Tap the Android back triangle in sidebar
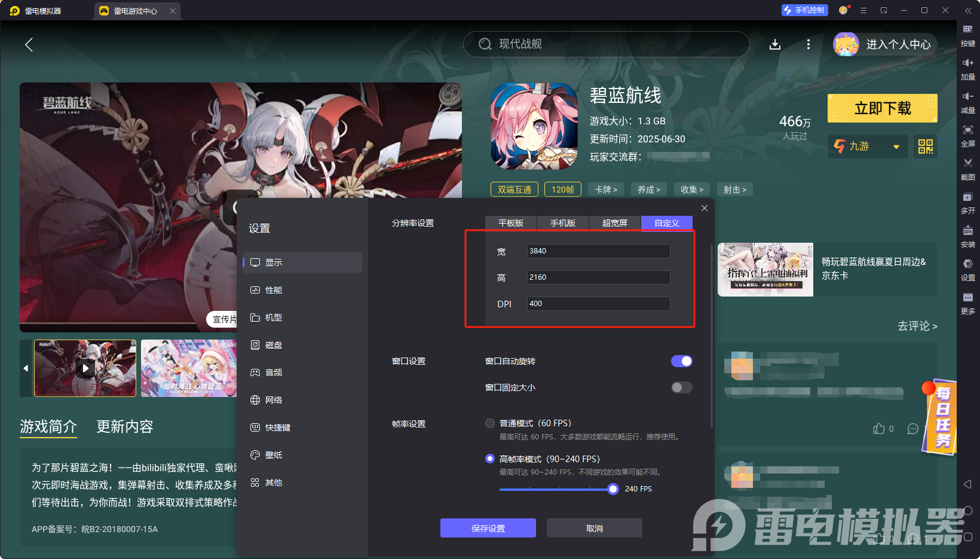The height and width of the screenshot is (559, 980). (968, 484)
